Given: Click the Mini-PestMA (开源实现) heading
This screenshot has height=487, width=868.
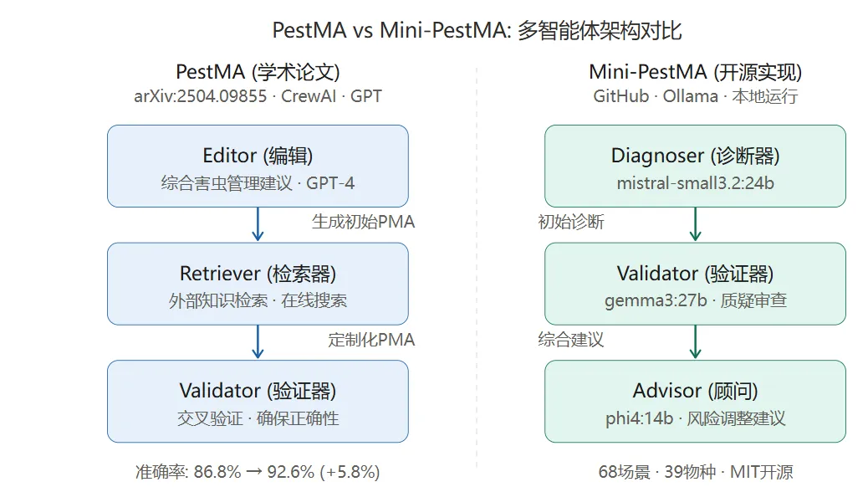Looking at the screenshot, I should (695, 72).
